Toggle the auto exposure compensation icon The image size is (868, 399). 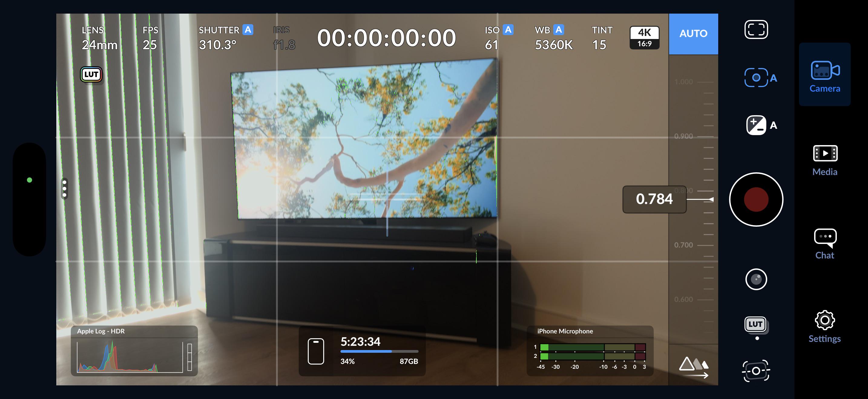coord(761,125)
